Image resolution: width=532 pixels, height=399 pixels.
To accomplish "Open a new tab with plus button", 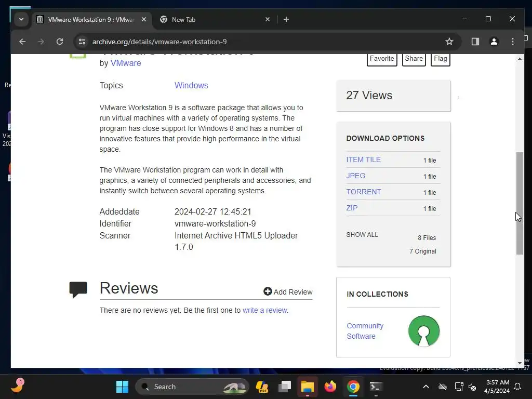I will coord(286,19).
